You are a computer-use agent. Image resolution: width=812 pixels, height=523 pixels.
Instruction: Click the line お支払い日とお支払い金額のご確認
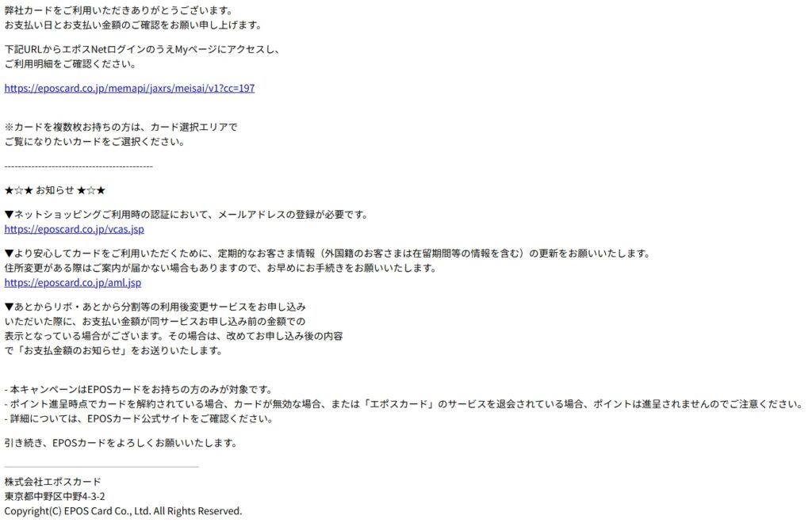133,25
